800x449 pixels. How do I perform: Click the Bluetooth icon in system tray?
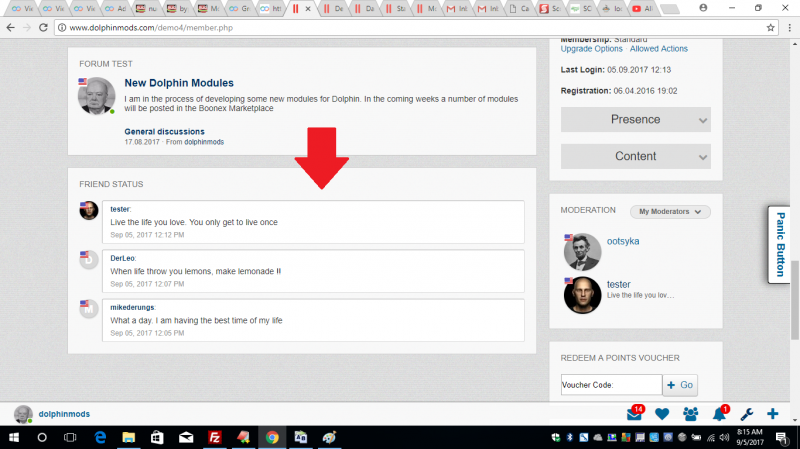pos(570,437)
